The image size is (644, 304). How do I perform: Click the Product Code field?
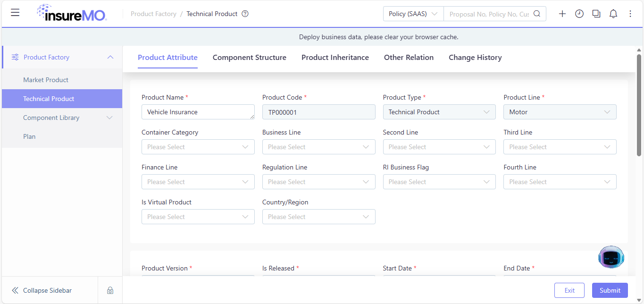coord(319,112)
